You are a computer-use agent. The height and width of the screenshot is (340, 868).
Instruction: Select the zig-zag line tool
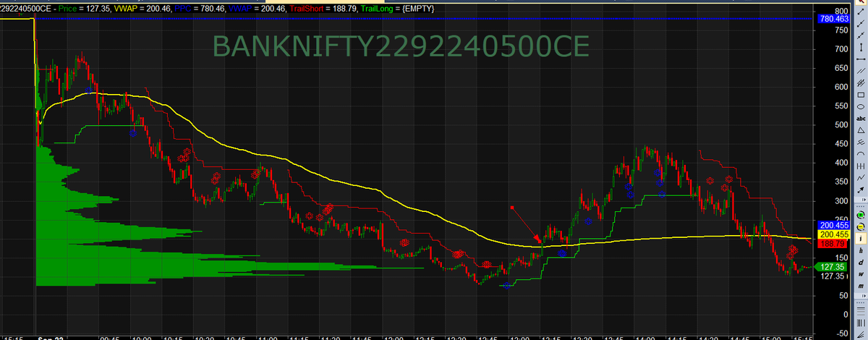[x=861, y=177]
